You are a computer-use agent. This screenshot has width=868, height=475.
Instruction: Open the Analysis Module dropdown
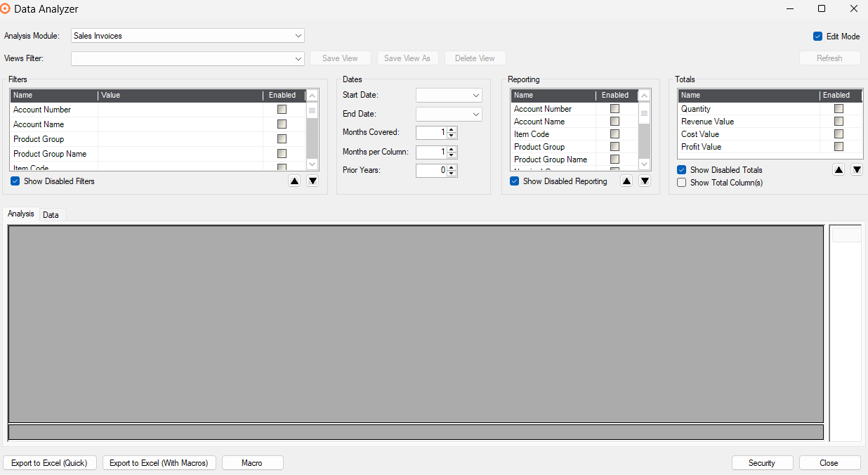298,36
